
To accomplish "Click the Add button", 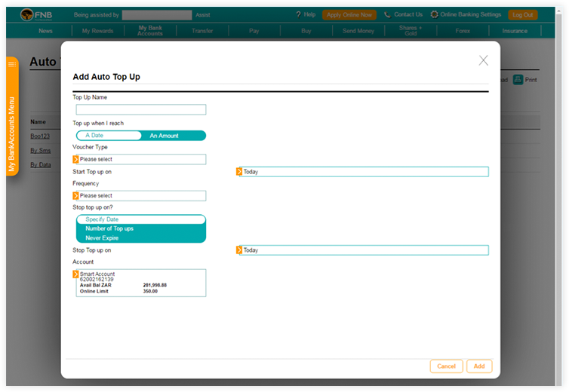I will click(478, 366).
